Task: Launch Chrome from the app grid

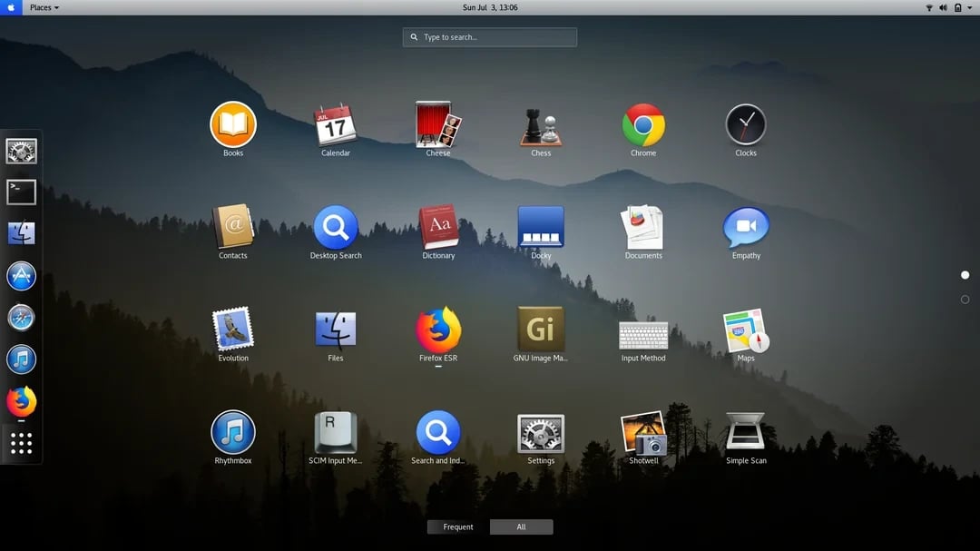Action: [x=643, y=125]
